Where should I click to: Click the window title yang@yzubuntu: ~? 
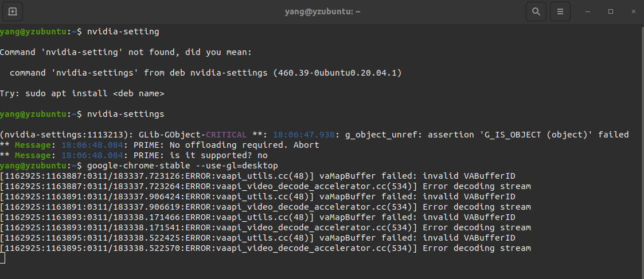(322, 11)
